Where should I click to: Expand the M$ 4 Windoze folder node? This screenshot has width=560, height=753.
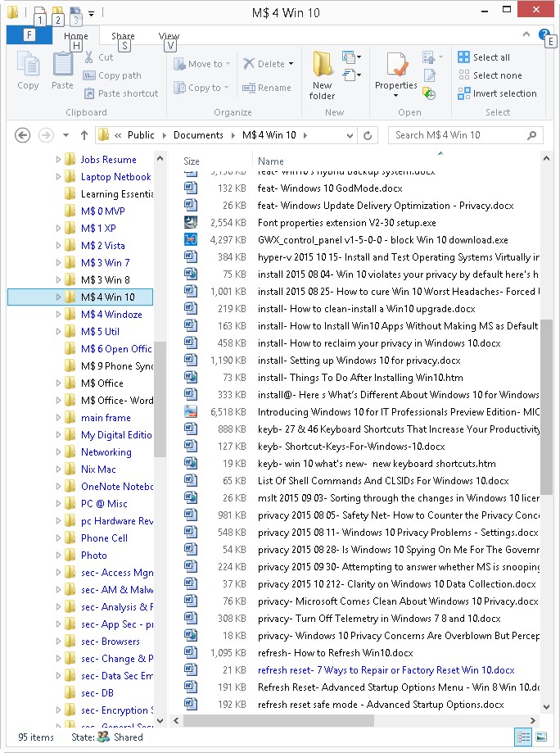click(x=58, y=314)
